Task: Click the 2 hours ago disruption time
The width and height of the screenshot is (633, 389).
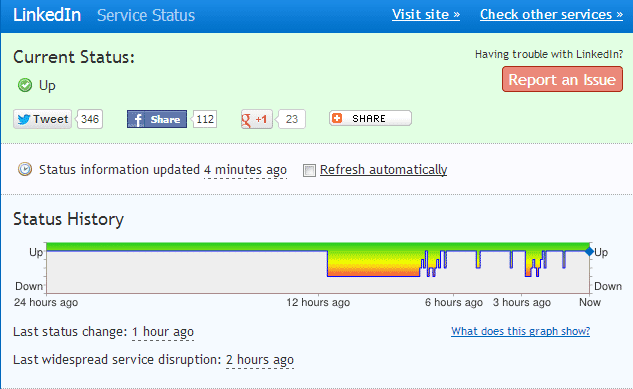Action: pyautogui.click(x=260, y=360)
